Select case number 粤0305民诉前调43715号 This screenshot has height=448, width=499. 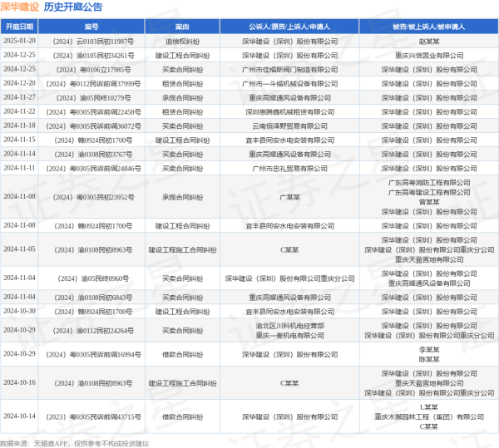point(91,417)
